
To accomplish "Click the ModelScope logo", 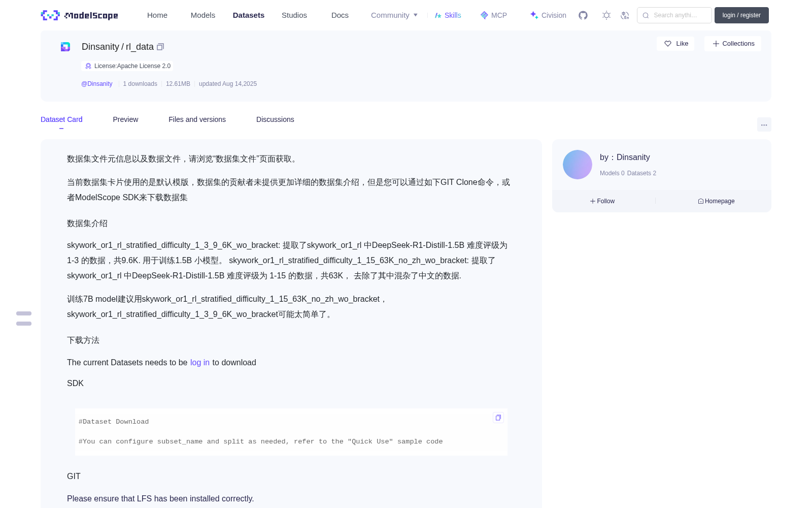I will (79, 15).
